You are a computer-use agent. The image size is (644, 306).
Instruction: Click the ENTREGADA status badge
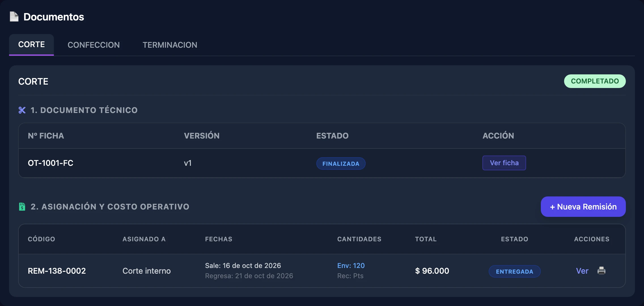[514, 271]
